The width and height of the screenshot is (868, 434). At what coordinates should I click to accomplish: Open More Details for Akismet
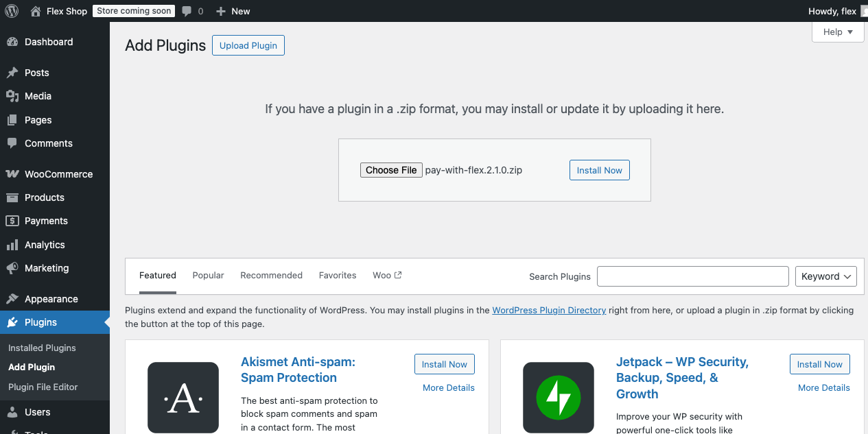[x=449, y=387]
